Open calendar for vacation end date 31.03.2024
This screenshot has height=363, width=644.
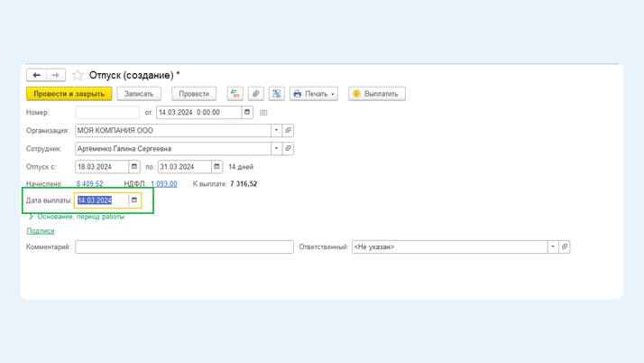click(216, 166)
